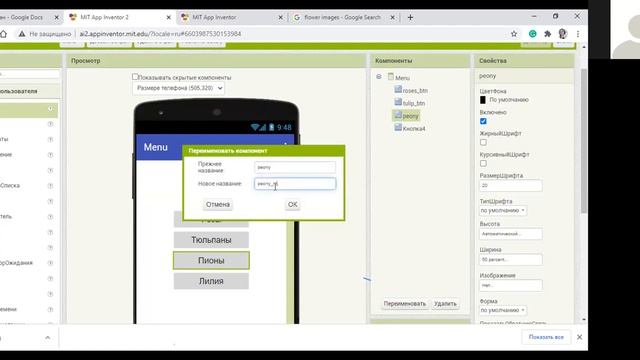This screenshot has width=640, height=360.
Task: Toggle Показывать скрытые компоненты checkbox
Action: [135, 77]
